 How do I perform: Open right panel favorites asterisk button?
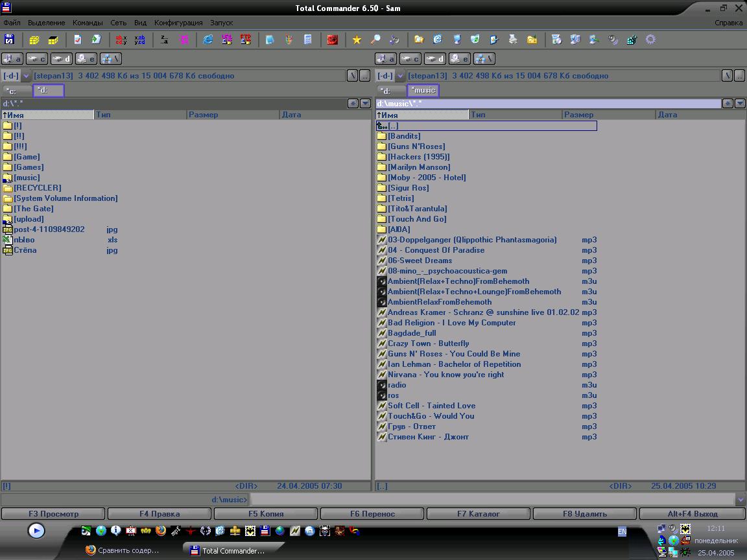coord(728,103)
